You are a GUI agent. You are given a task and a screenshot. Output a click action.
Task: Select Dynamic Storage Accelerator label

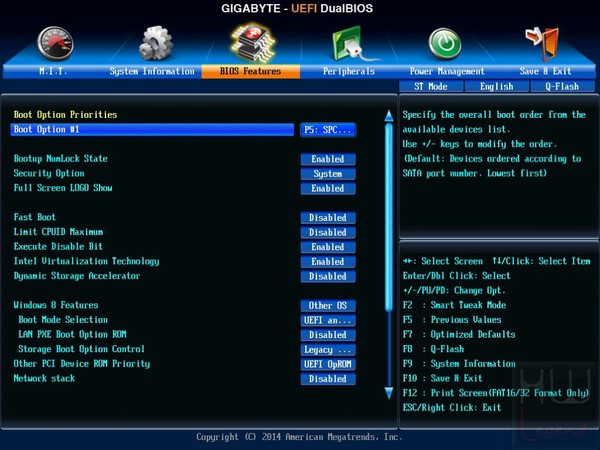tap(77, 276)
